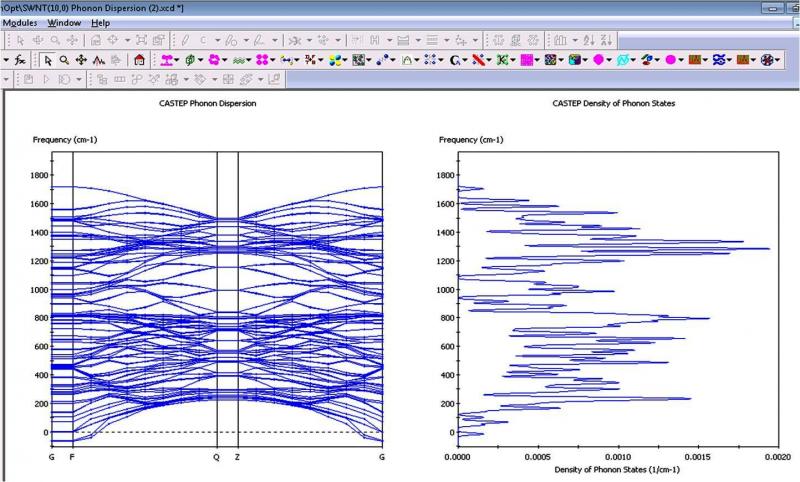800x482 pixels.
Task: Open the Window menu
Action: click(64, 23)
